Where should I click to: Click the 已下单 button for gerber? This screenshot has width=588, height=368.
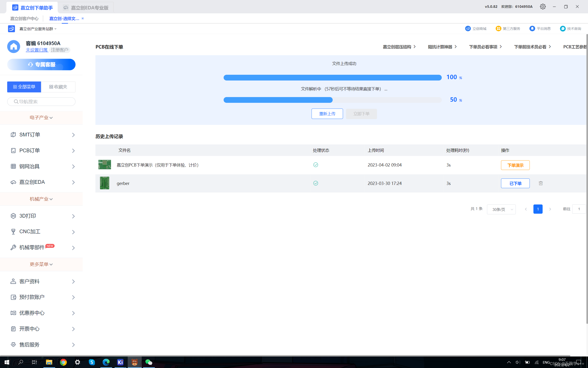point(515,183)
